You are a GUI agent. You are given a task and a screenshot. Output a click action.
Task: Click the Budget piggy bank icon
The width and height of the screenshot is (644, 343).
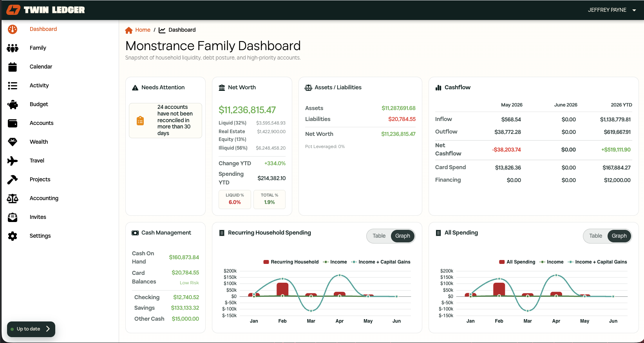[13, 105]
